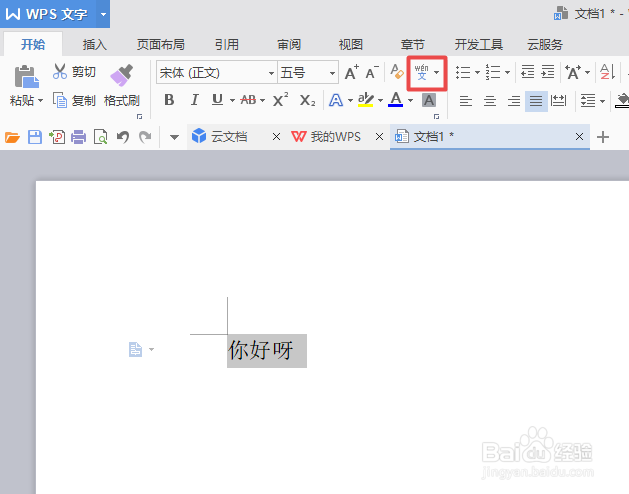Apply subscript X₂ formatting
The width and height of the screenshot is (629, 494).
pyautogui.click(x=307, y=100)
